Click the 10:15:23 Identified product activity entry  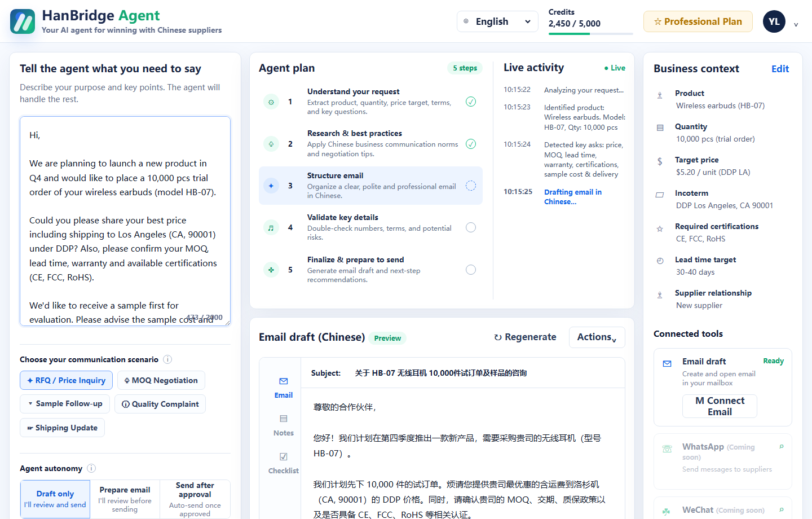click(565, 117)
